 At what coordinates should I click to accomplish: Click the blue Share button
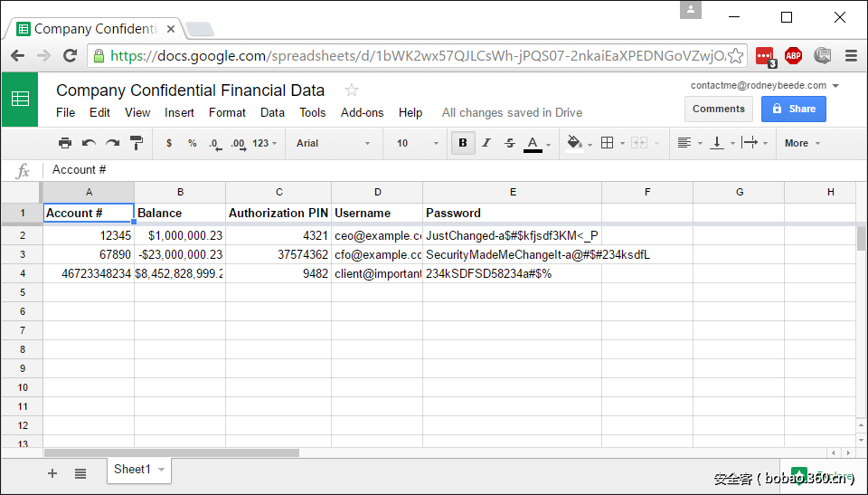(793, 109)
